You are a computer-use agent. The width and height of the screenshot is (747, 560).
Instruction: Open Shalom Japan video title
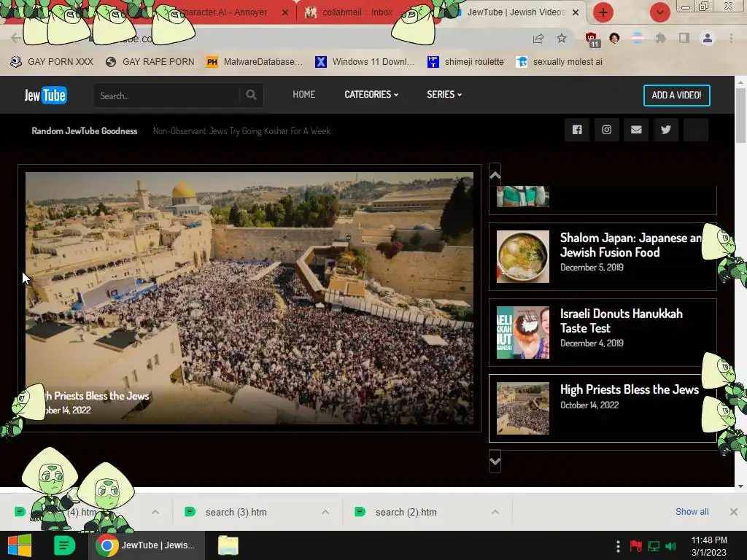coord(631,245)
